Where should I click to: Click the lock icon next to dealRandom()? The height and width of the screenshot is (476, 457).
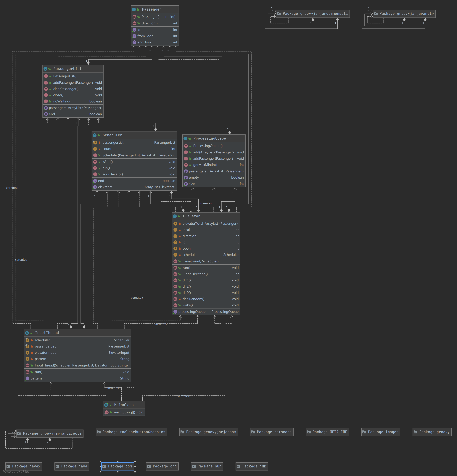click(x=180, y=299)
